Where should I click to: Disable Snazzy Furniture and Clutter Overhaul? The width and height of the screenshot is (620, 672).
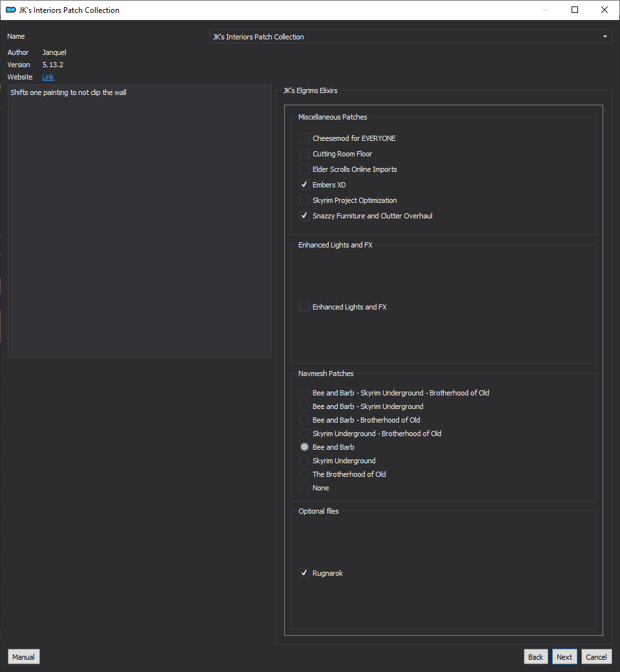coord(304,216)
